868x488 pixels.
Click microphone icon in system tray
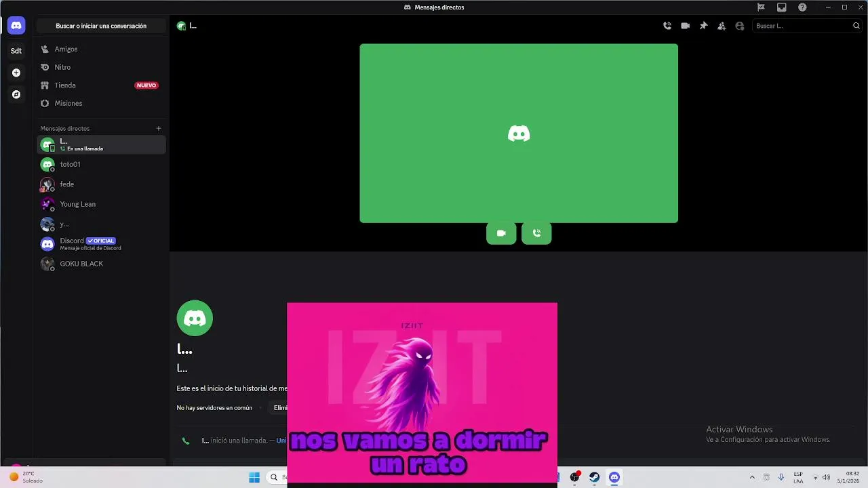pyautogui.click(x=781, y=477)
